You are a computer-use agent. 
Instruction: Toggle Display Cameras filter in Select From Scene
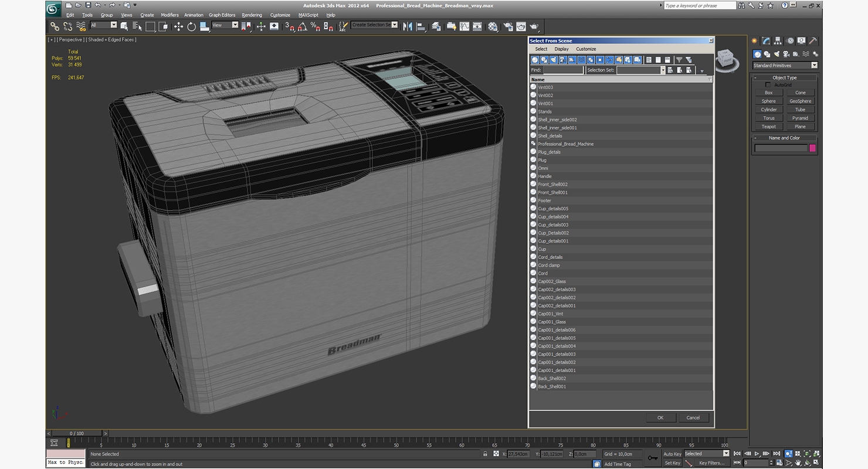(x=563, y=60)
